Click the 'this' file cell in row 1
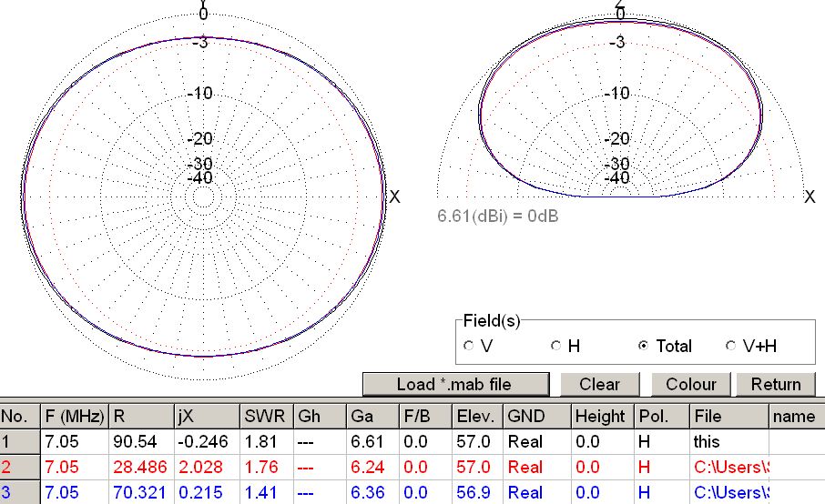 [728, 442]
